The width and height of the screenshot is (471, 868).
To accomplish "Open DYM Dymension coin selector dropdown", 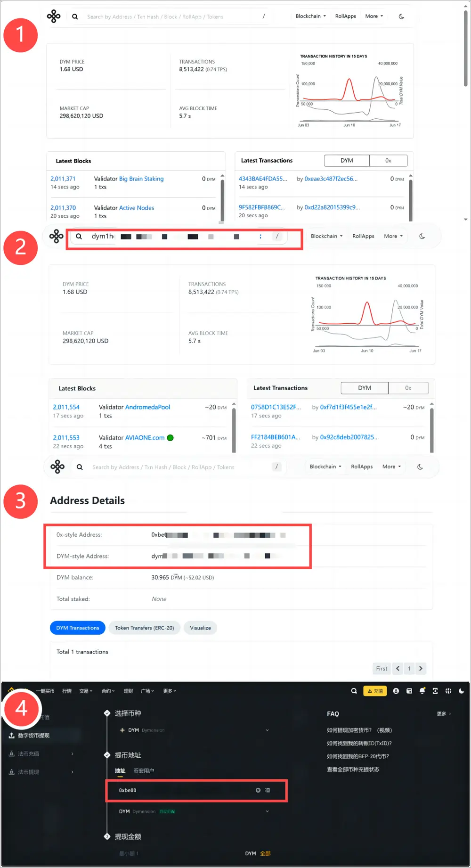I will 195,730.
